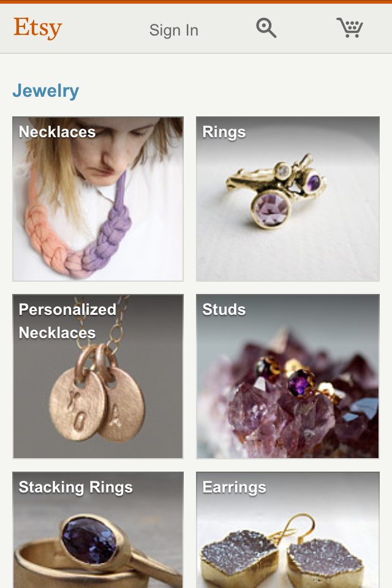The image size is (392, 588).
Task: Open the Stacking Rings tile
Action: 98,530
